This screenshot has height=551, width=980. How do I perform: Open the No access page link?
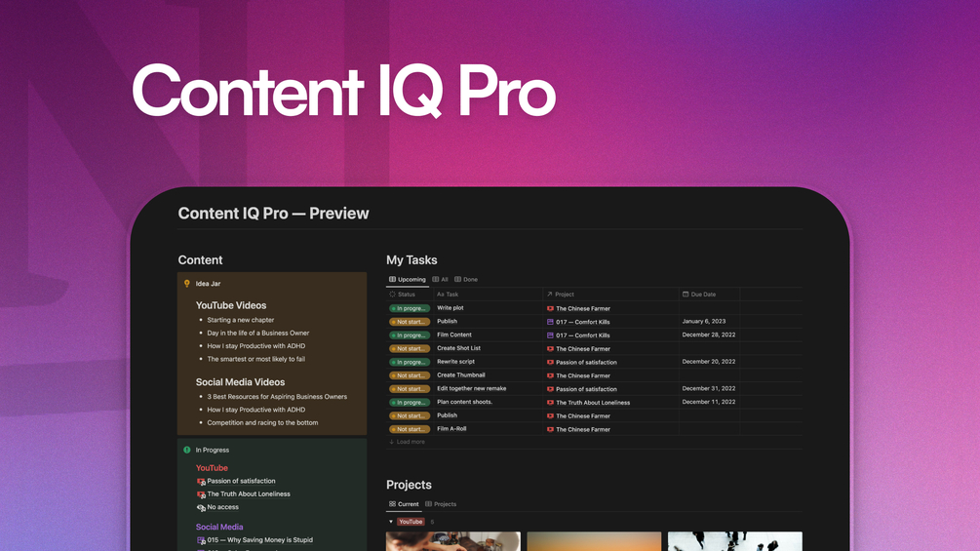[222, 507]
